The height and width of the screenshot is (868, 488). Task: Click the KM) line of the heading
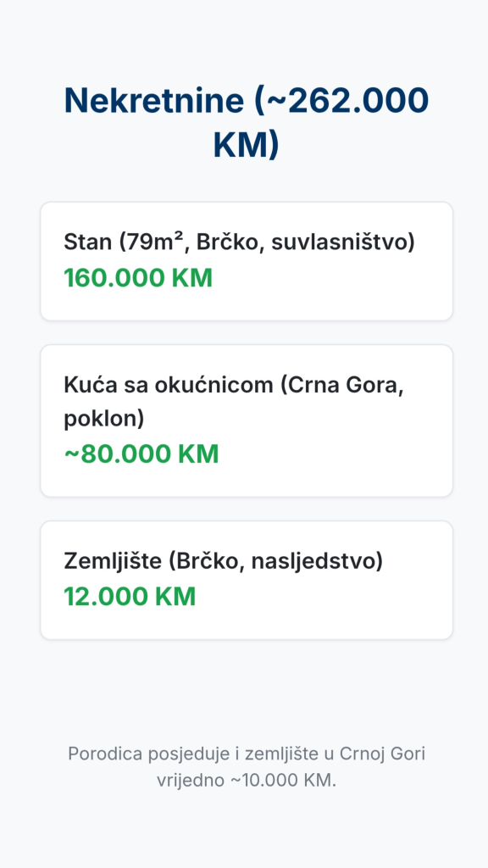(247, 146)
